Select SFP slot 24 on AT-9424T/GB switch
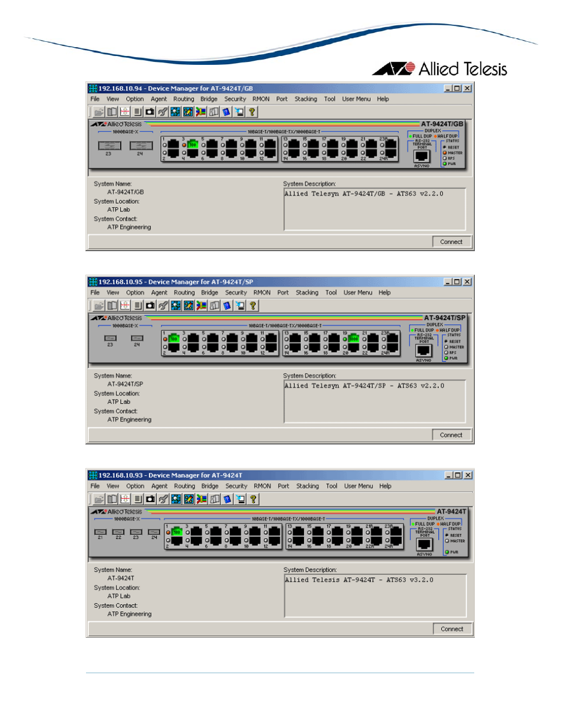Image resolution: width=562 pixels, height=728 pixels. point(141,146)
